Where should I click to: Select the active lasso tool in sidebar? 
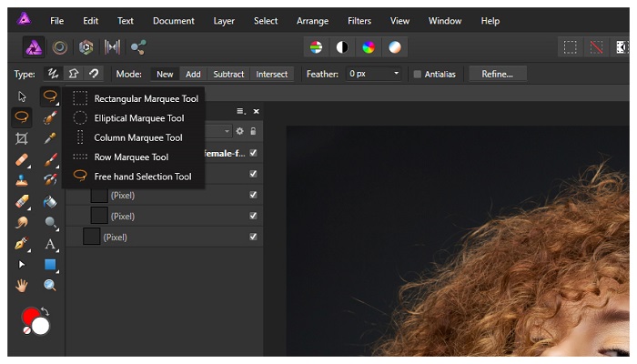[22, 117]
